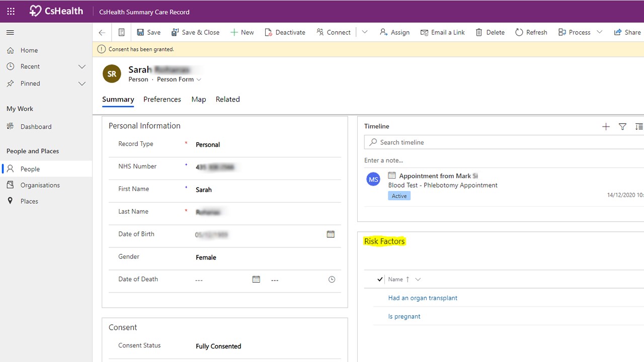Click the SR profile avatar

pos(112,74)
